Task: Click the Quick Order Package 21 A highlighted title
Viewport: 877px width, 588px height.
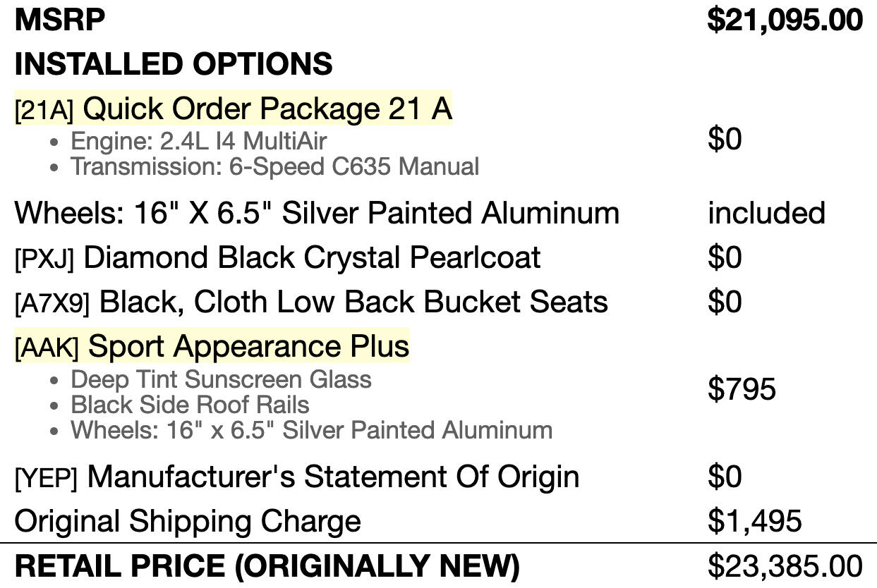Action: [x=267, y=109]
